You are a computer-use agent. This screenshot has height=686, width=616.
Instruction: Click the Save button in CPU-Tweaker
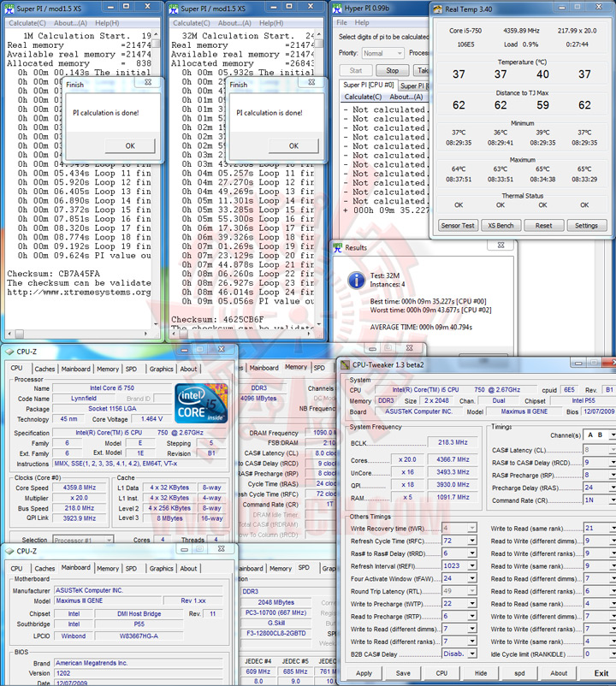[x=403, y=673]
